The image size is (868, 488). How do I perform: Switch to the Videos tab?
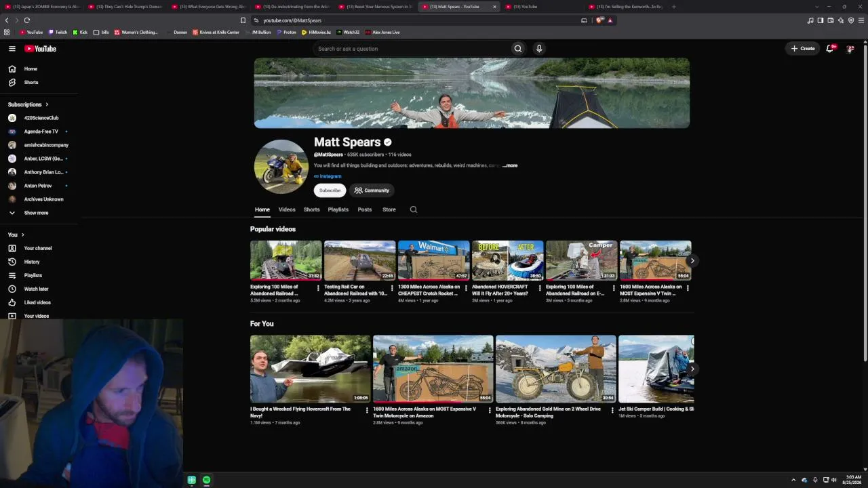[x=287, y=209]
